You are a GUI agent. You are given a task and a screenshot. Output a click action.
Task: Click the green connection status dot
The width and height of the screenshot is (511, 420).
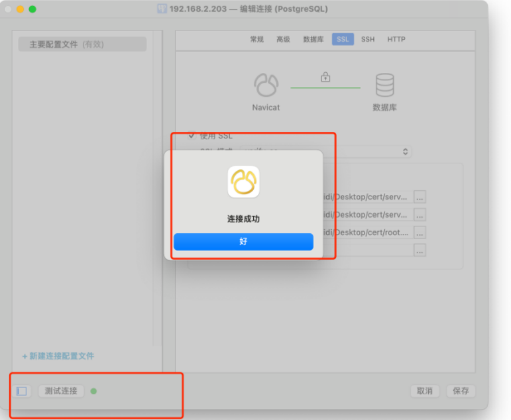pyautogui.click(x=93, y=391)
